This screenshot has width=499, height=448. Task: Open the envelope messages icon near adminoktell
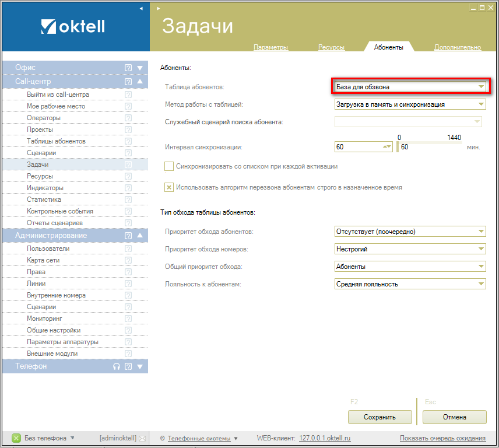142,439
